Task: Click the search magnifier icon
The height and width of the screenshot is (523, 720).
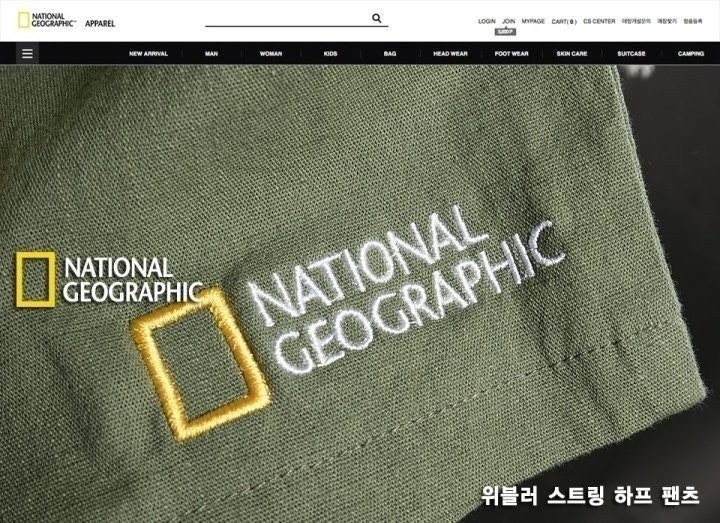Action: (376, 18)
